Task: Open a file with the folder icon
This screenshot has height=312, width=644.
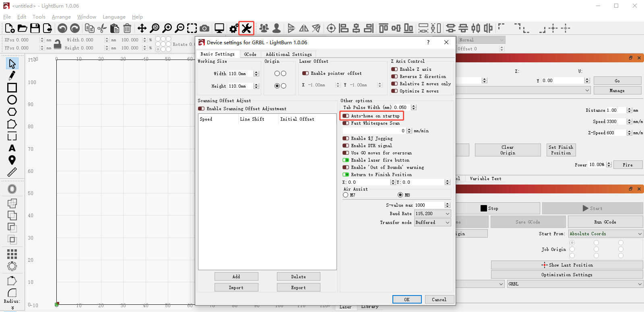Action: (23, 28)
